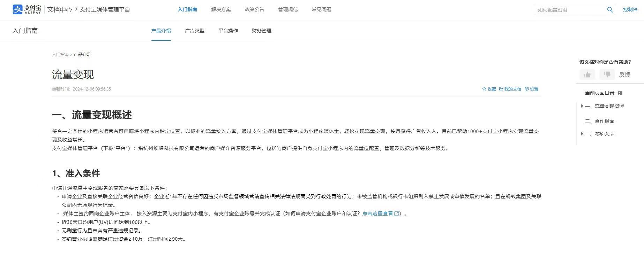Screen dimensions: 644x257
Task: Click the 一、流量变现概述 main heading
Action: (x=92, y=115)
